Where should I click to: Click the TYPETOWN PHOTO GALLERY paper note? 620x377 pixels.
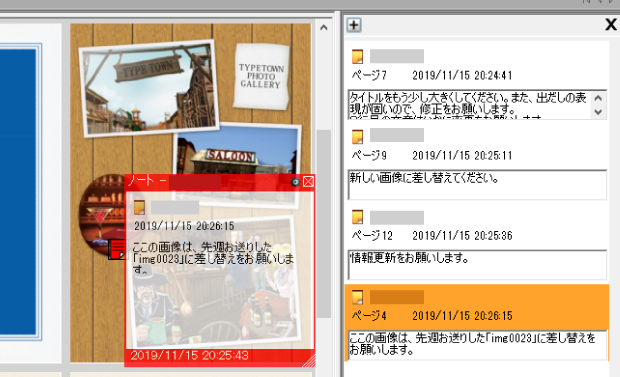[261, 76]
